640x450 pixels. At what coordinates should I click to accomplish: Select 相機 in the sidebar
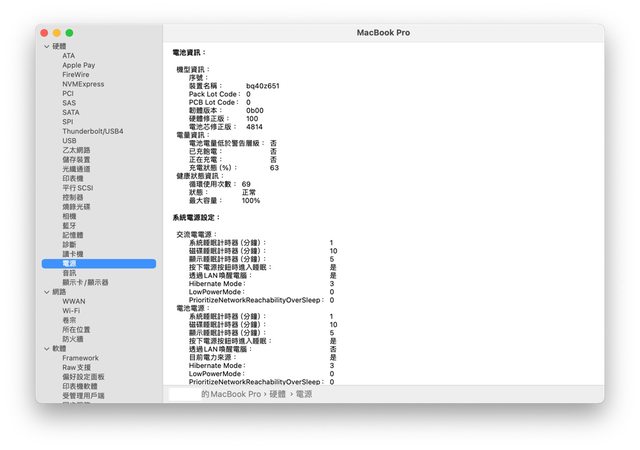[x=69, y=216]
